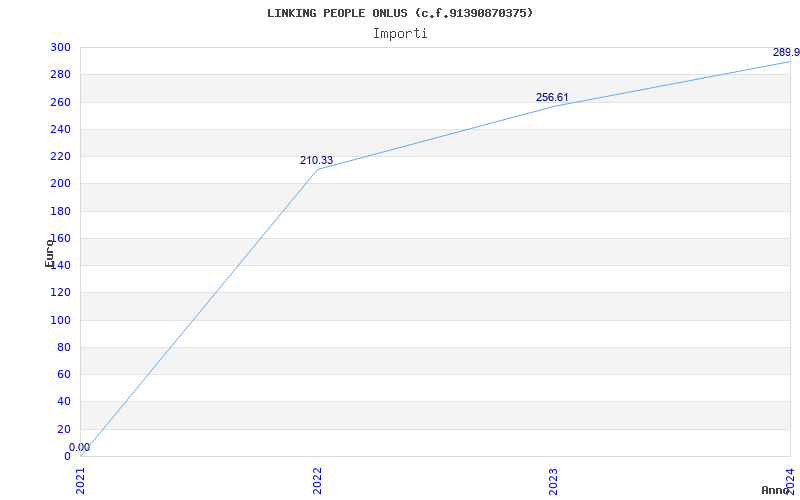Screen dimensions: 800x500
Task: Click the 289.9 data label
Action: pos(786,52)
